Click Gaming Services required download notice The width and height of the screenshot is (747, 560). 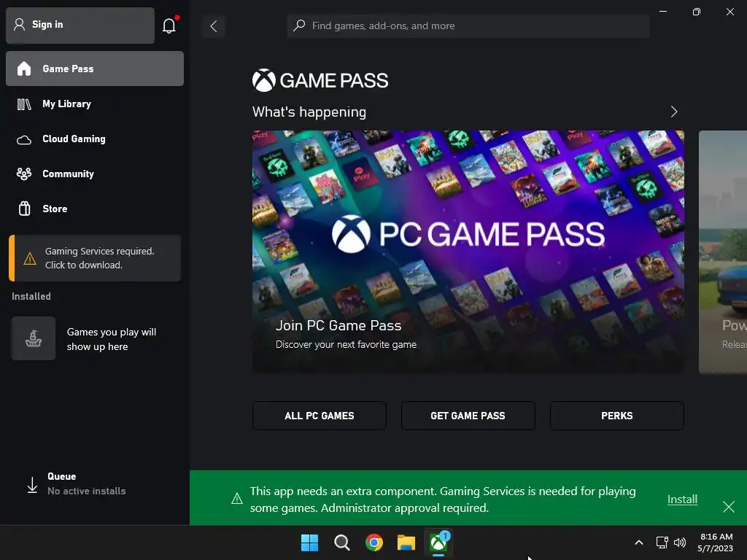(95, 258)
